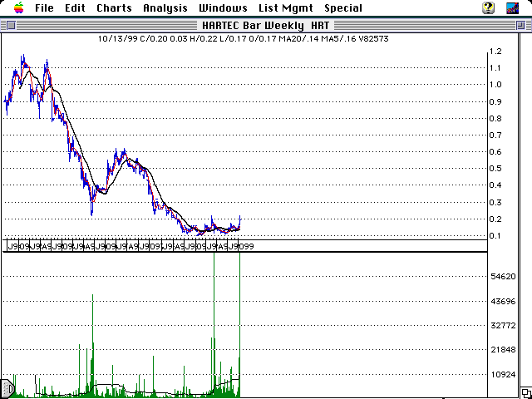Click the resize grow box at bottom-right corner

click(524, 392)
